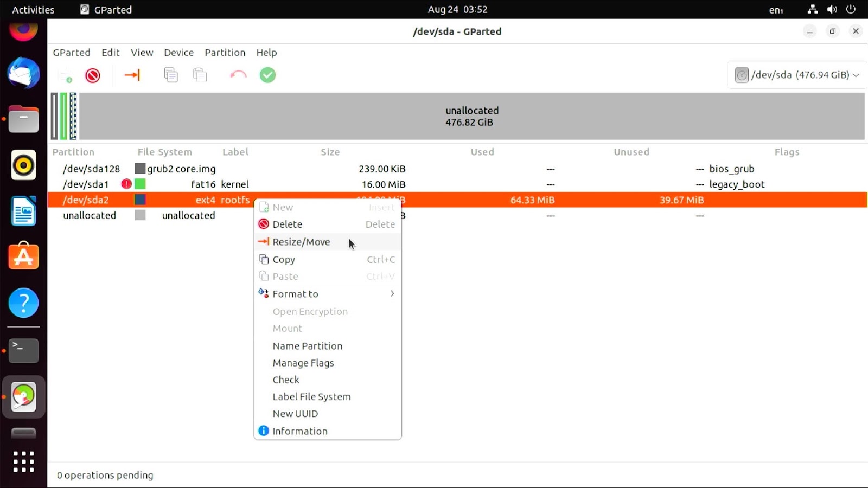This screenshot has width=868, height=488.
Task: Select Label File System in context menu
Action: (x=328, y=397)
